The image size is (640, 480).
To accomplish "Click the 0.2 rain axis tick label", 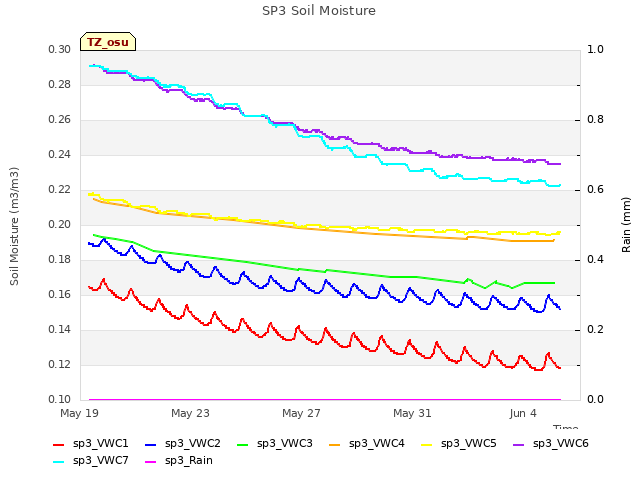I will 596,330.
